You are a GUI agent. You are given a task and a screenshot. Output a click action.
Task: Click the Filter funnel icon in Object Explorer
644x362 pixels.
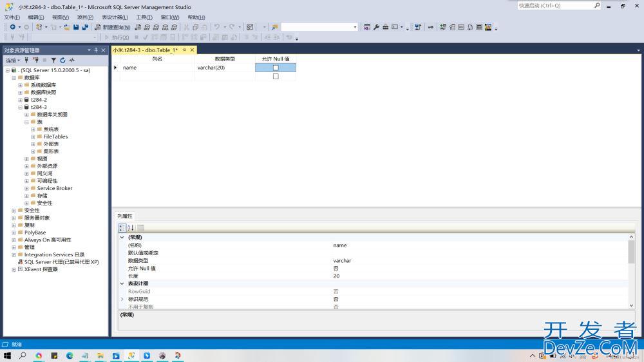53,61
